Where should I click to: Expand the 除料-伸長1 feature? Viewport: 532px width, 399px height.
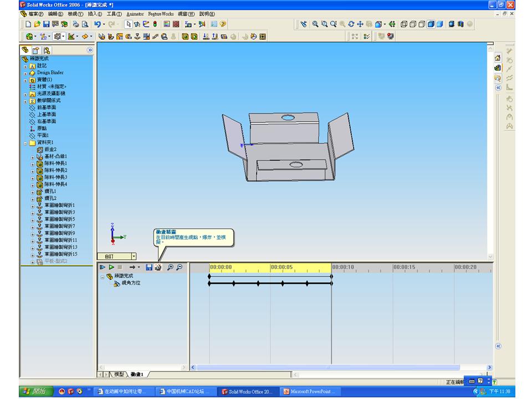pos(33,164)
